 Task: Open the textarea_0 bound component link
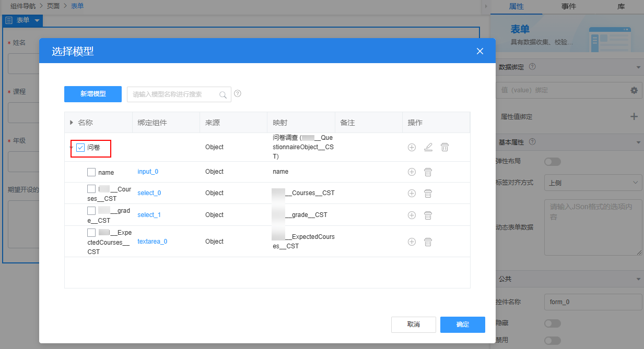click(153, 242)
